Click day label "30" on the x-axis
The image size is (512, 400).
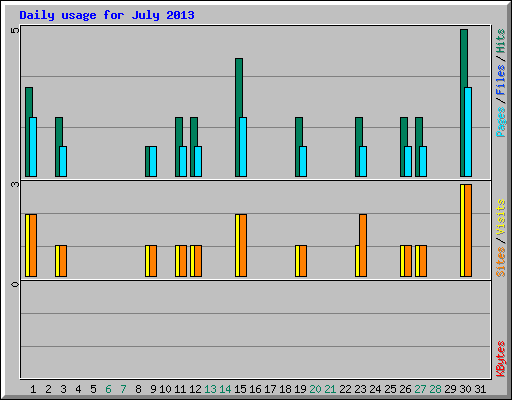click(x=465, y=389)
